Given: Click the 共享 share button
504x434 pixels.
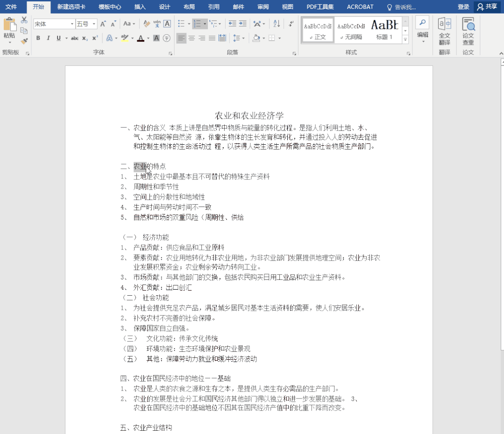Looking at the screenshot, I should pyautogui.click(x=488, y=7).
